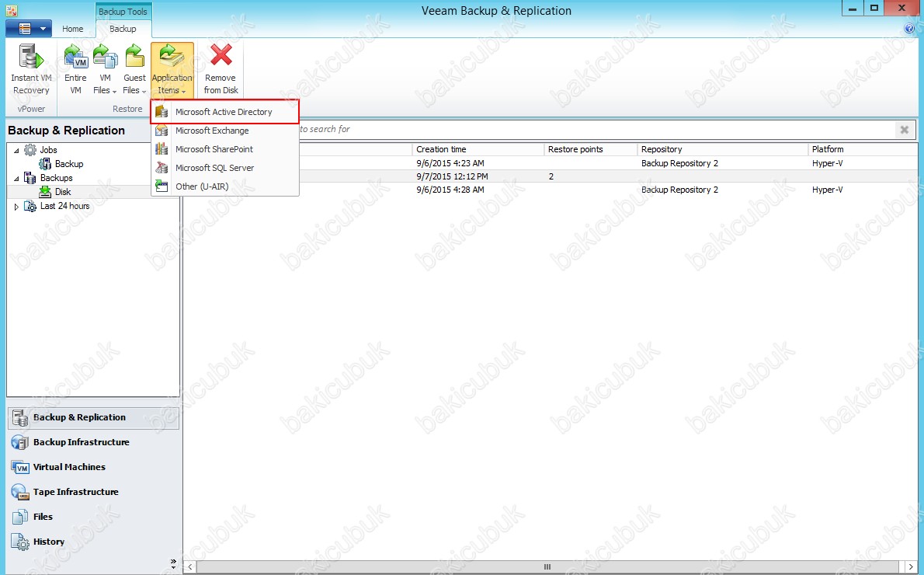Select the row created 9/7/2015 12:12 PM
This screenshot has width=924, height=575.
click(551, 176)
